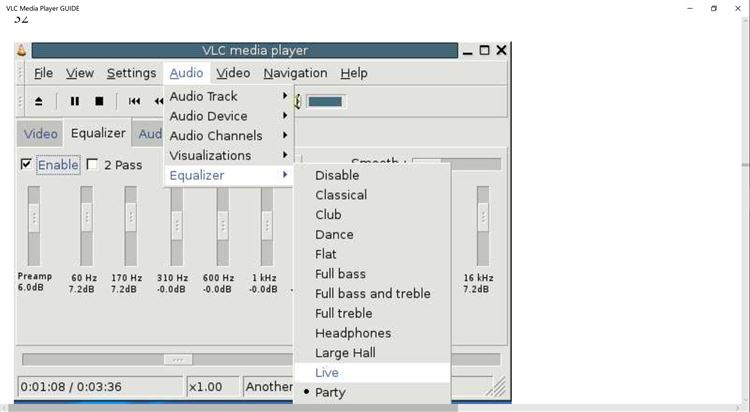Minimize the VLC media player window
750x412 pixels.
pyautogui.click(x=468, y=51)
